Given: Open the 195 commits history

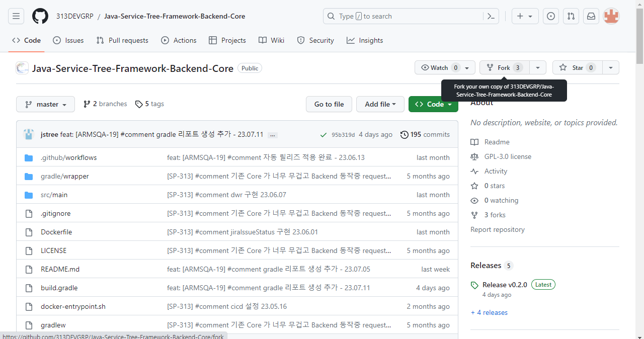Looking at the screenshot, I should [425, 134].
